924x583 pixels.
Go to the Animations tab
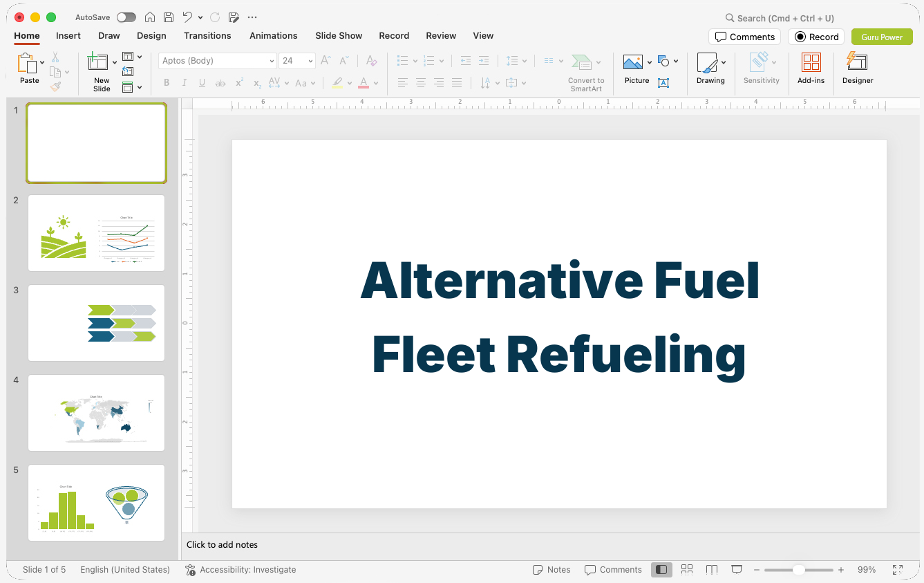pos(274,35)
